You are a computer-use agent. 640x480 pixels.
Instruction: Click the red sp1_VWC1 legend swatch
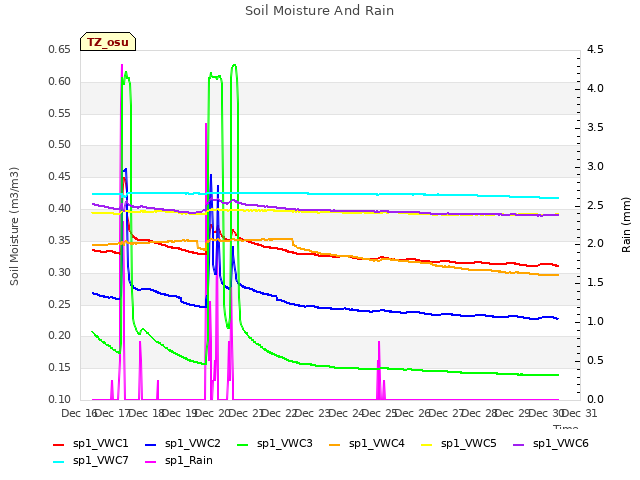click(x=59, y=444)
